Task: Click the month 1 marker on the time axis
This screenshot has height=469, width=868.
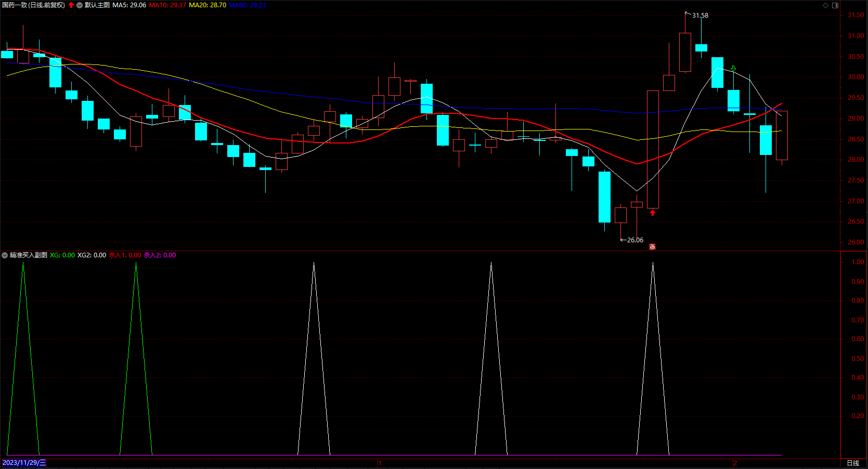Action: 380,463
